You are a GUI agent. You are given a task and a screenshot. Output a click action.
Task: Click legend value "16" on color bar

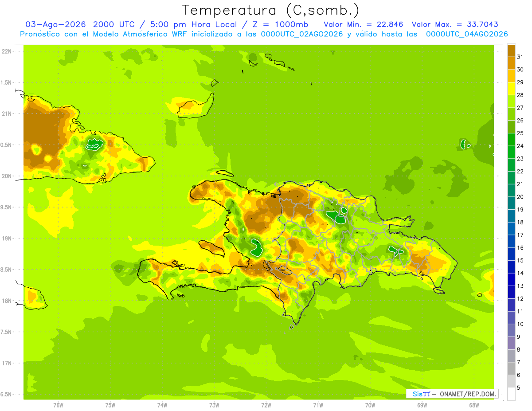pos(520,248)
